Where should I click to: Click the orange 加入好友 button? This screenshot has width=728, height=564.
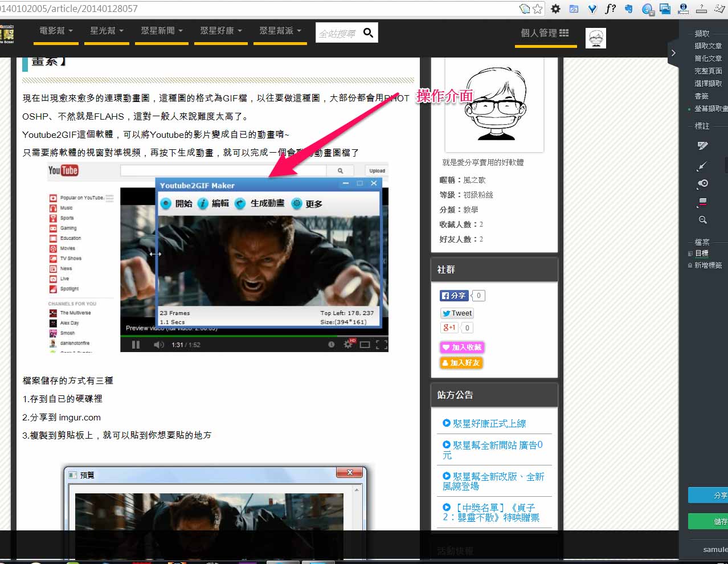tap(461, 362)
